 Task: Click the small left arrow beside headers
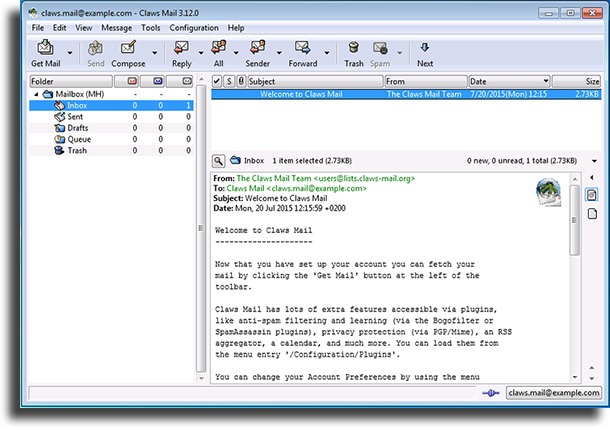point(592,177)
